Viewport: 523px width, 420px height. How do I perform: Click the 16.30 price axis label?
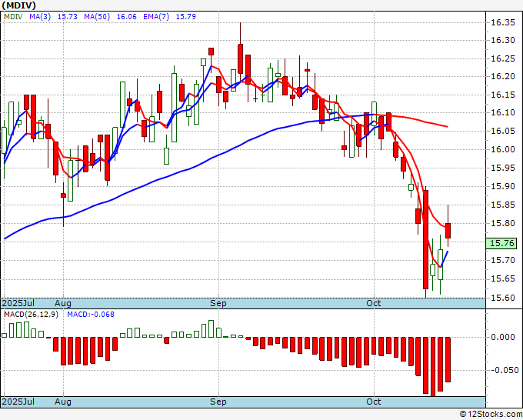point(503,40)
